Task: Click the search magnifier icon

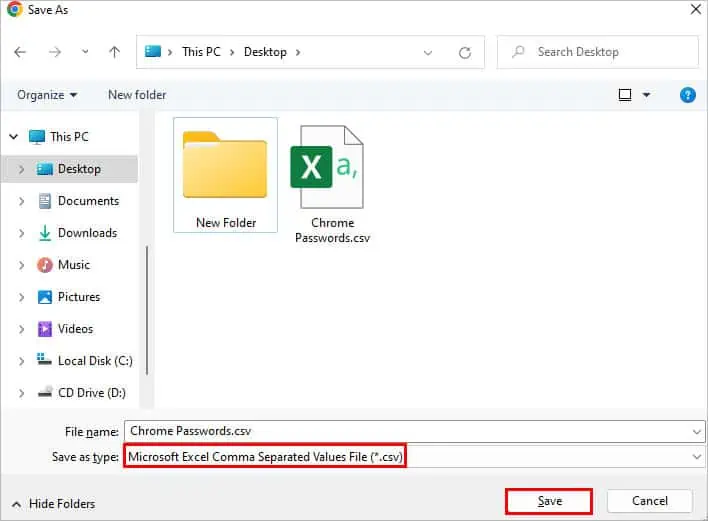Action: (x=518, y=51)
